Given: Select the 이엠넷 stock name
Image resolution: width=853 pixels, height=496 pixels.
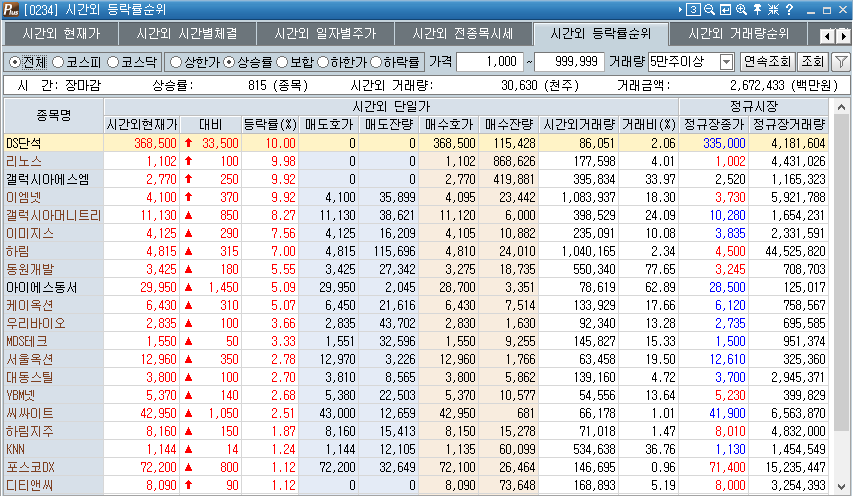Looking at the screenshot, I should (x=24, y=197).
